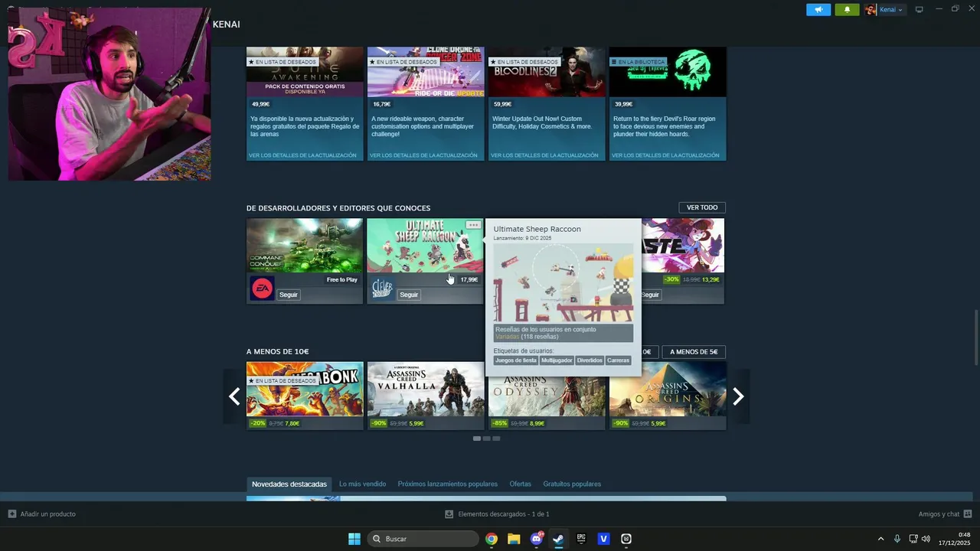
Task: Open the Assassin's Creed Origins capsule
Action: click(668, 390)
